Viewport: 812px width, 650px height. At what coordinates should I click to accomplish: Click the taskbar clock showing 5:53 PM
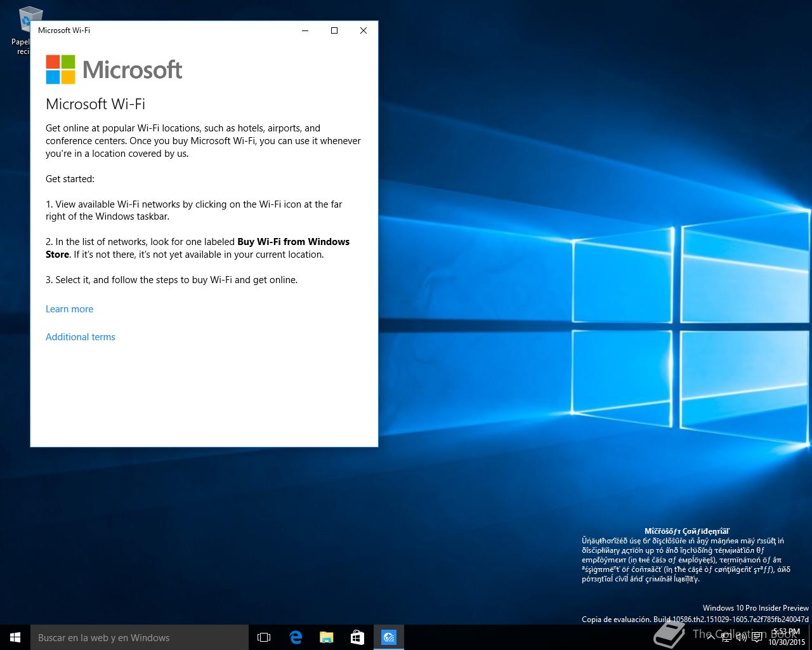[787, 637]
